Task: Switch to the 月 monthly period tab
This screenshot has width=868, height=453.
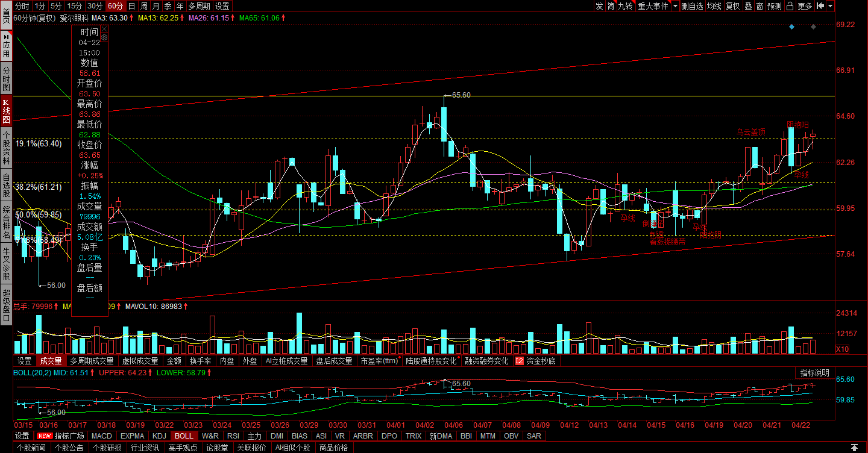Action: pos(156,6)
